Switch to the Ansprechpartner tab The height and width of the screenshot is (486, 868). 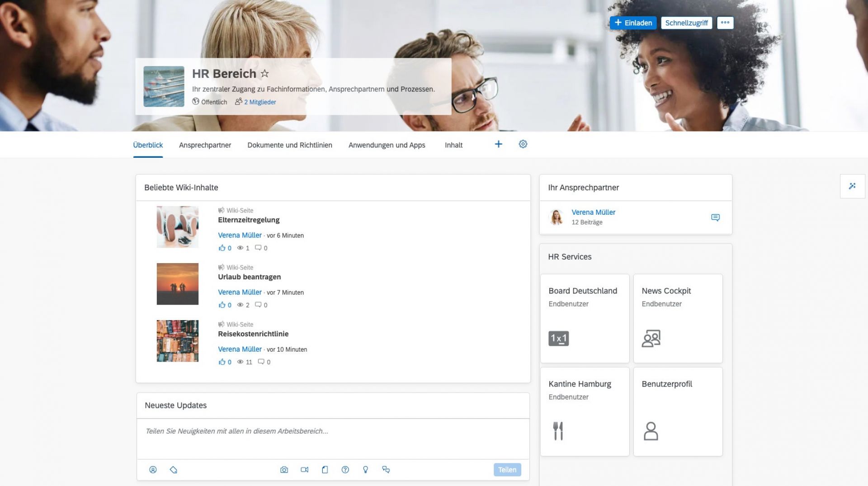point(205,145)
